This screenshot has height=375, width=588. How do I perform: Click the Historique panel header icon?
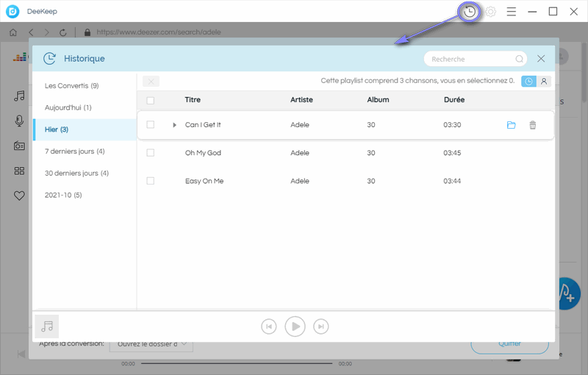click(x=49, y=59)
